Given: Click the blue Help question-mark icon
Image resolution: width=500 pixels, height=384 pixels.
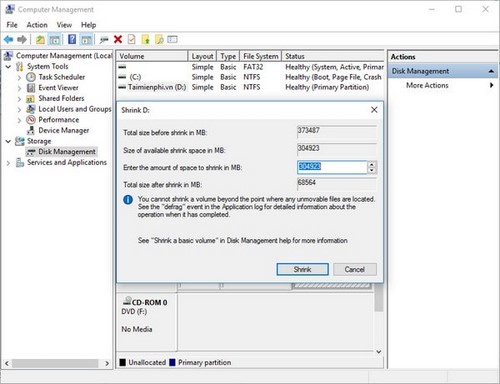Looking at the screenshot, I should pyautogui.click(x=72, y=39).
